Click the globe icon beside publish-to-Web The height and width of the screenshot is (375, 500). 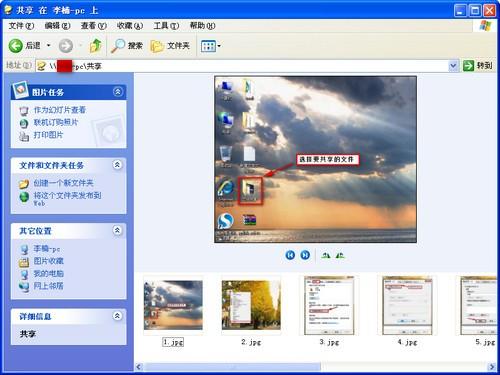[x=24, y=197]
